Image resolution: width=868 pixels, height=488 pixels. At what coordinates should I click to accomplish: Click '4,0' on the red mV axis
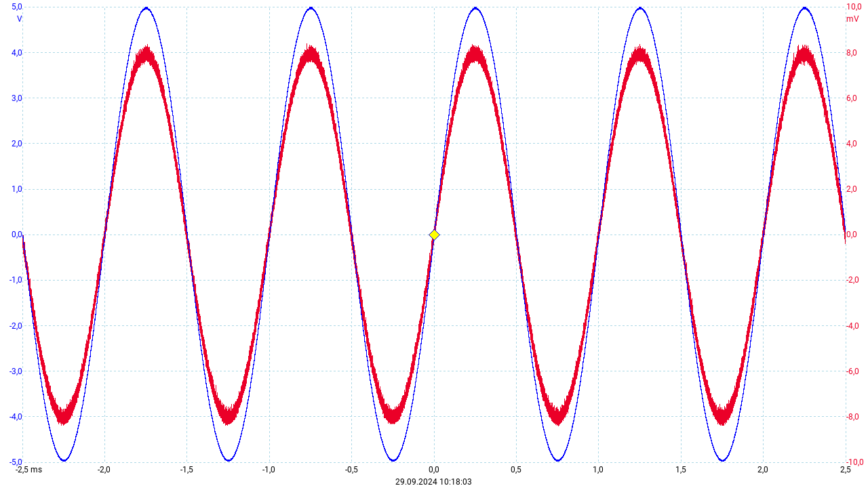(852, 144)
